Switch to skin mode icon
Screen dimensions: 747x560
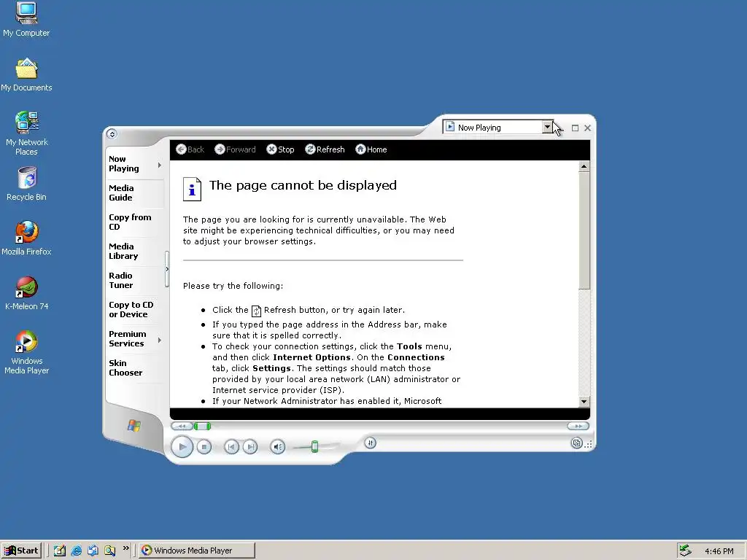(576, 443)
